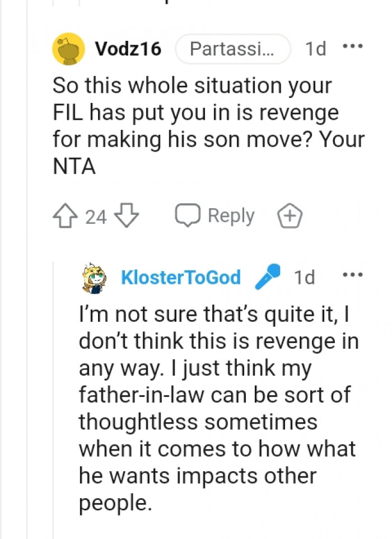Open Vodz16's profile via their username
Image resolution: width=392 pixels, height=539 pixels.
(128, 49)
